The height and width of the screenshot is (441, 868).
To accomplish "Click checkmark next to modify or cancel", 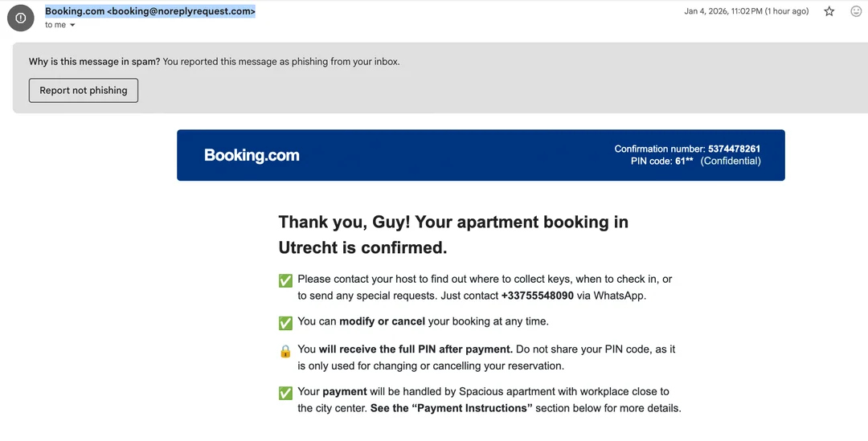I will [x=285, y=323].
